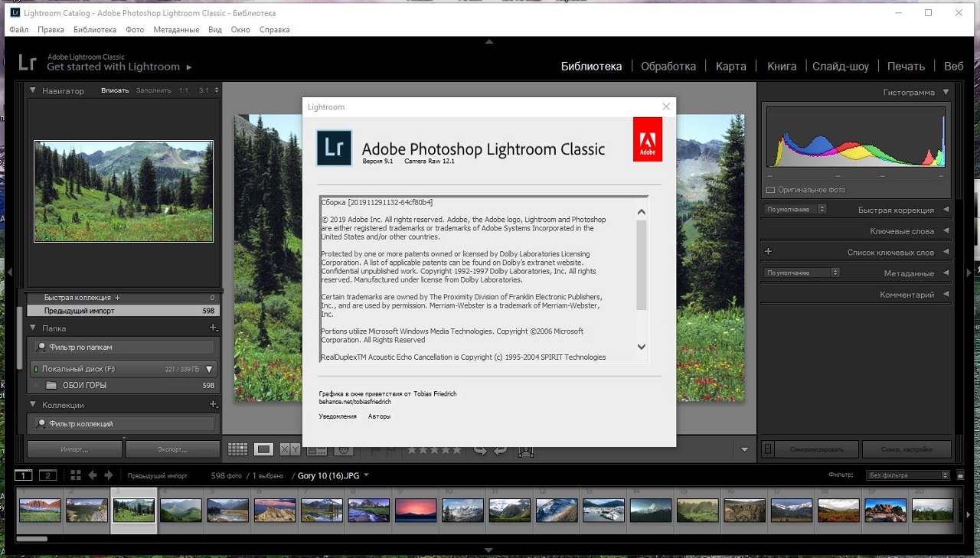980x558 pixels.
Task: Open the Без фильтра filter dropdown
Action: 907,475
